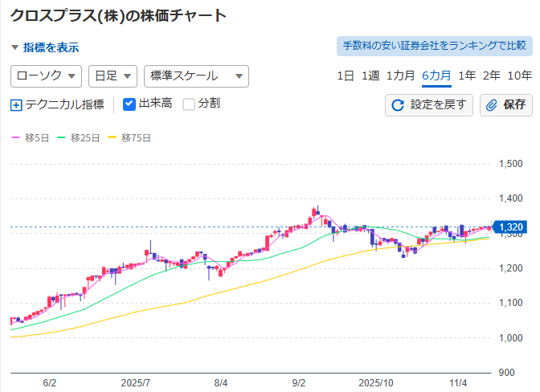Image resolution: width=540 pixels, height=392 pixels.
Task: Click the 1,100 price axis label
Action: point(511,303)
